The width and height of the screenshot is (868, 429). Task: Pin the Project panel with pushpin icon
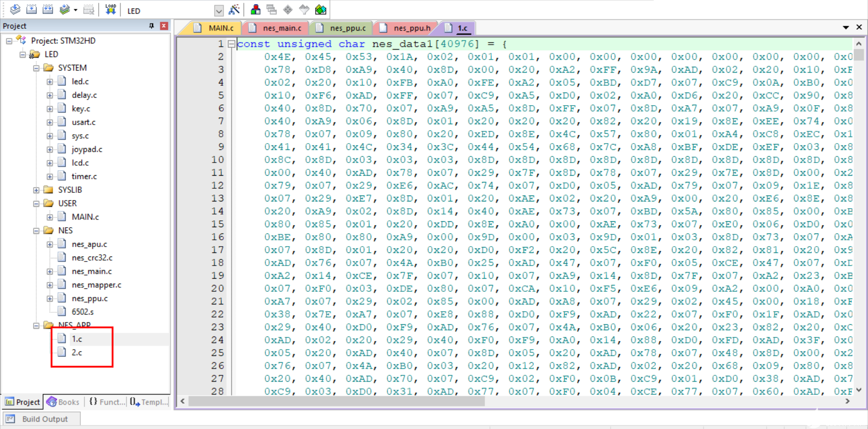click(151, 26)
